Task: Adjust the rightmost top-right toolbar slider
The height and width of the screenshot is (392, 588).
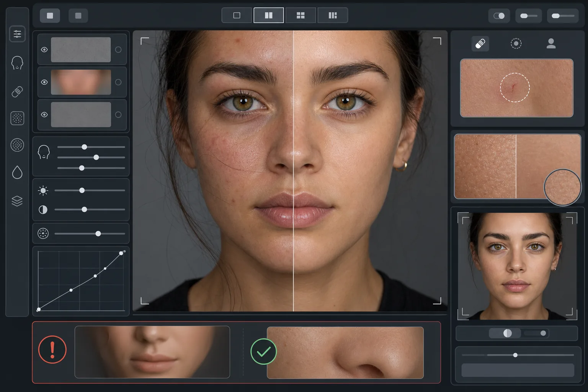Action: (562, 16)
